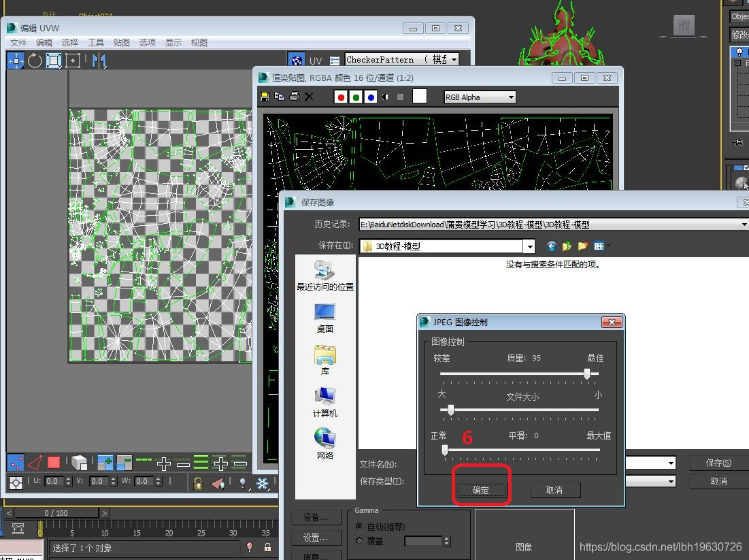
Task: Toggle the green channel button
Action: click(x=355, y=97)
